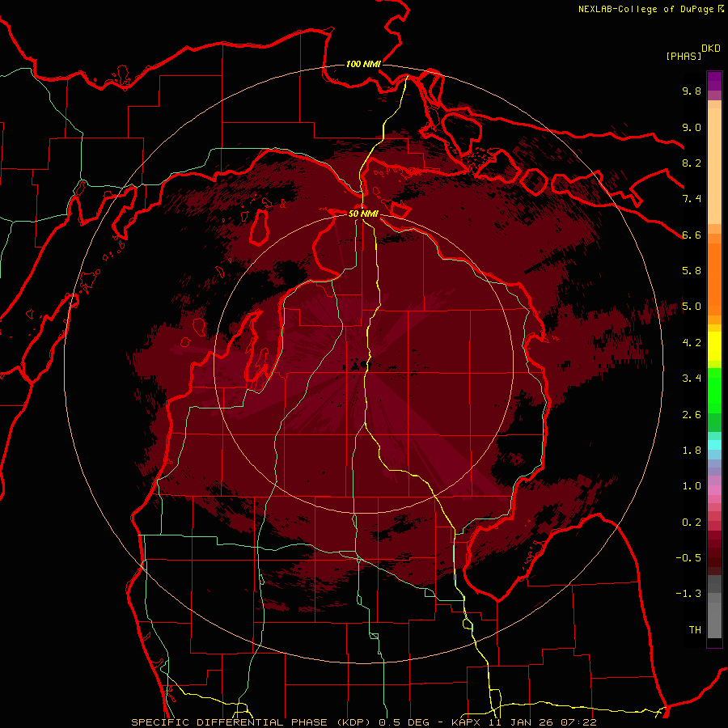Click the TH threshold label
The width and height of the screenshot is (728, 728).
coord(695,630)
